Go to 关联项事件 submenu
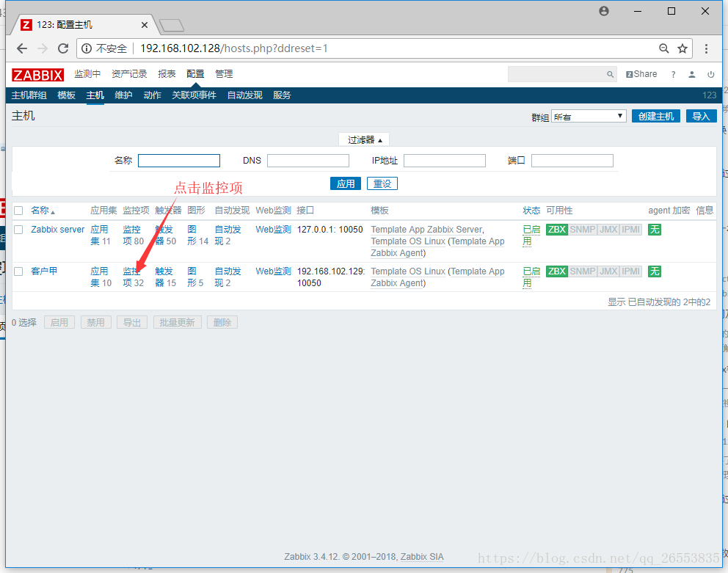Image resolution: width=728 pixels, height=573 pixels. 194,95
